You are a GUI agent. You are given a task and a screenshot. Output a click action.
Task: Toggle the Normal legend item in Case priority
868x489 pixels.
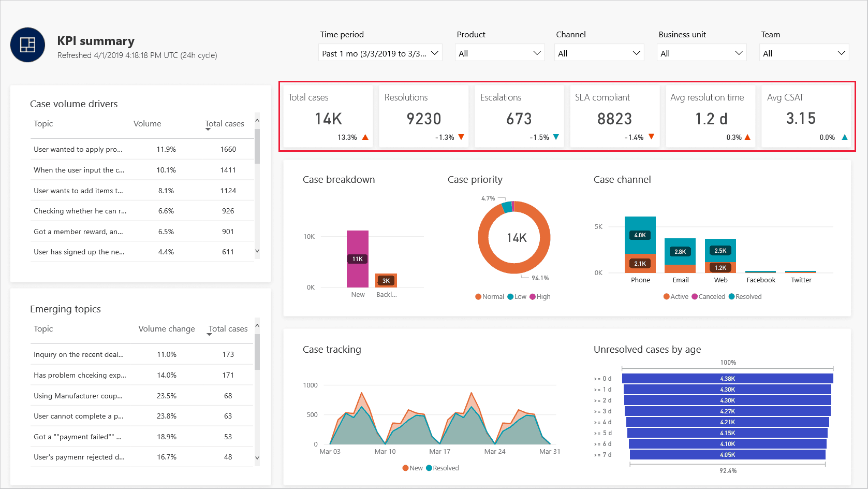490,297
